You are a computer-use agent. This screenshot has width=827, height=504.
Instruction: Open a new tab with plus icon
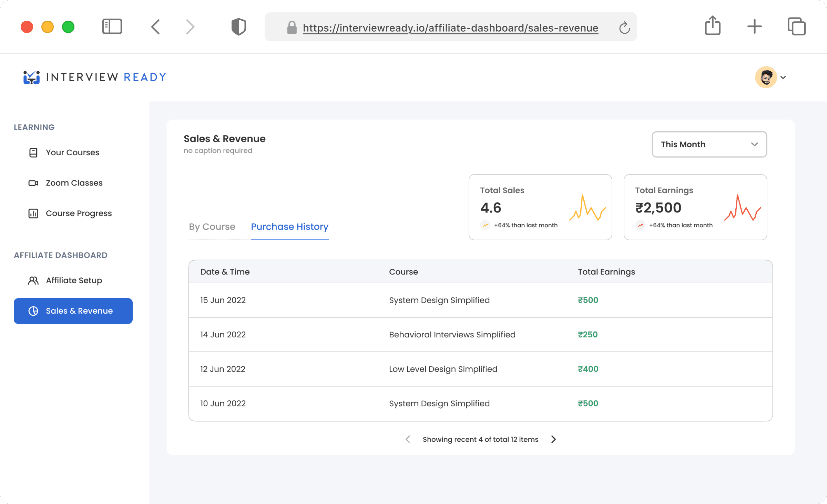[x=754, y=27]
